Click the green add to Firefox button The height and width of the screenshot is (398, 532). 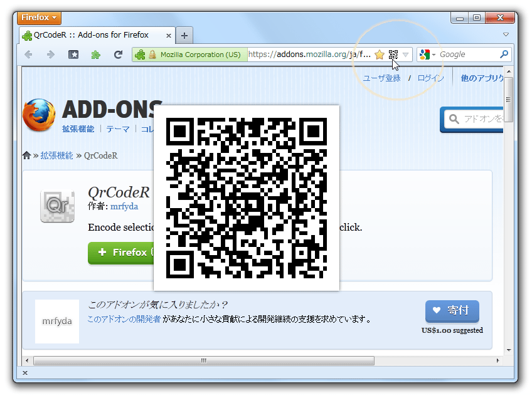coord(121,253)
